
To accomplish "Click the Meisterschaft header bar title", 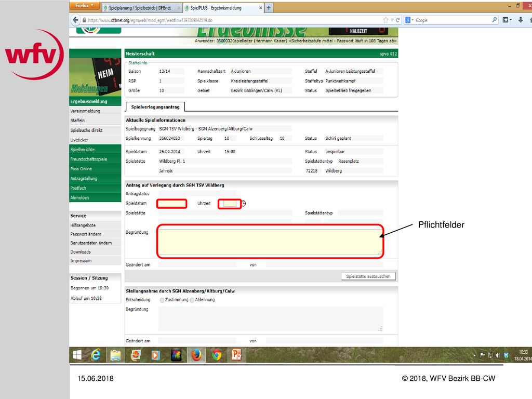I will (x=140, y=54).
